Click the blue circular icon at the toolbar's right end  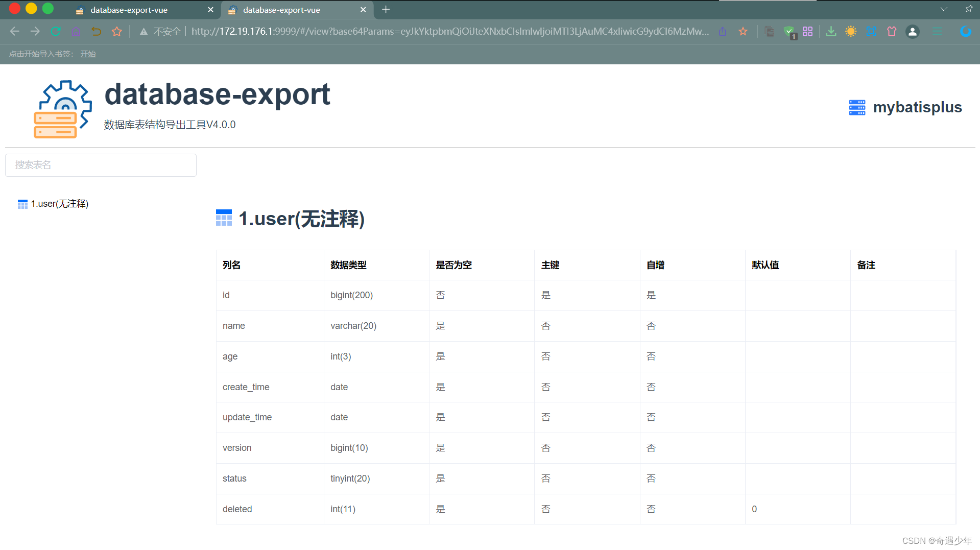(x=965, y=32)
